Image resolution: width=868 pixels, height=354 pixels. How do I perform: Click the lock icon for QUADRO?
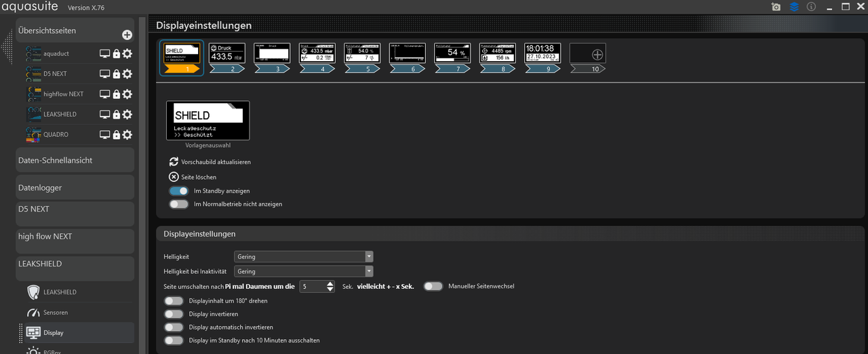pyautogui.click(x=116, y=135)
